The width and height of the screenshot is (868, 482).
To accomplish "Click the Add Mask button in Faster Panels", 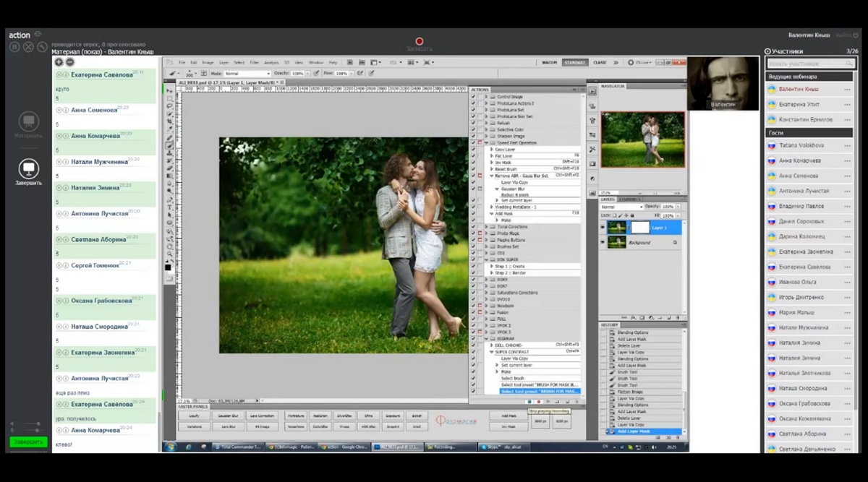I will coord(509,416).
